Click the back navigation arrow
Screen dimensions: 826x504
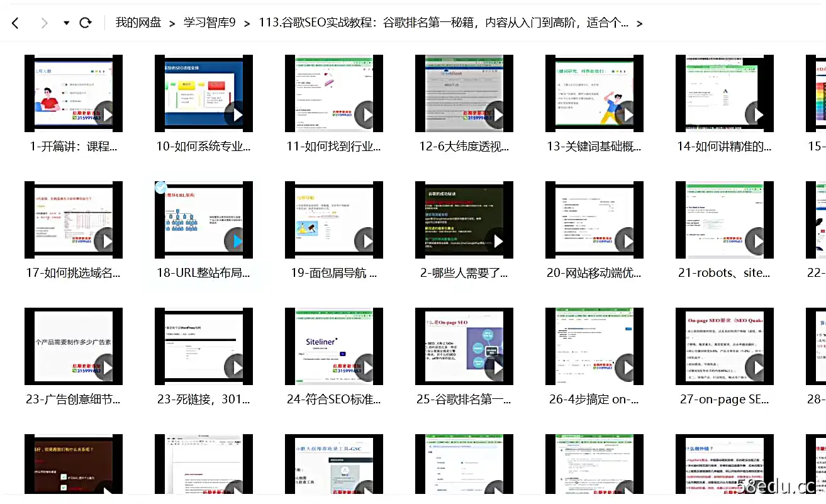tap(15, 22)
